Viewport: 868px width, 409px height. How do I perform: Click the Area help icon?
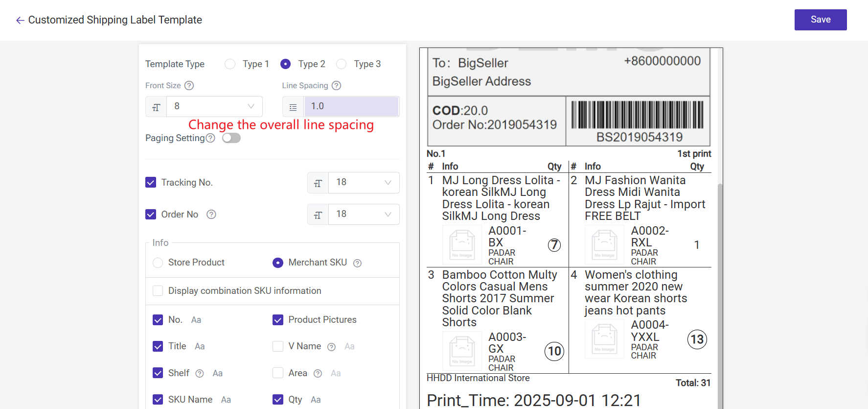pos(318,374)
